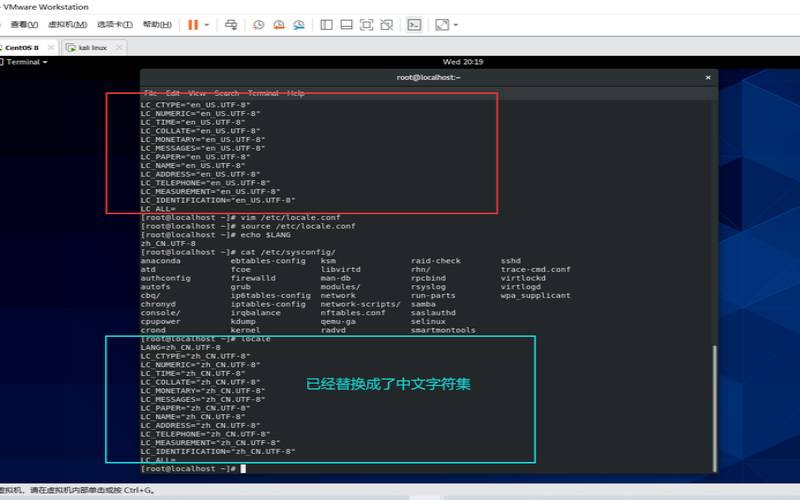The image size is (800, 500).
Task: Close the kali linux tab
Action: coord(119,47)
